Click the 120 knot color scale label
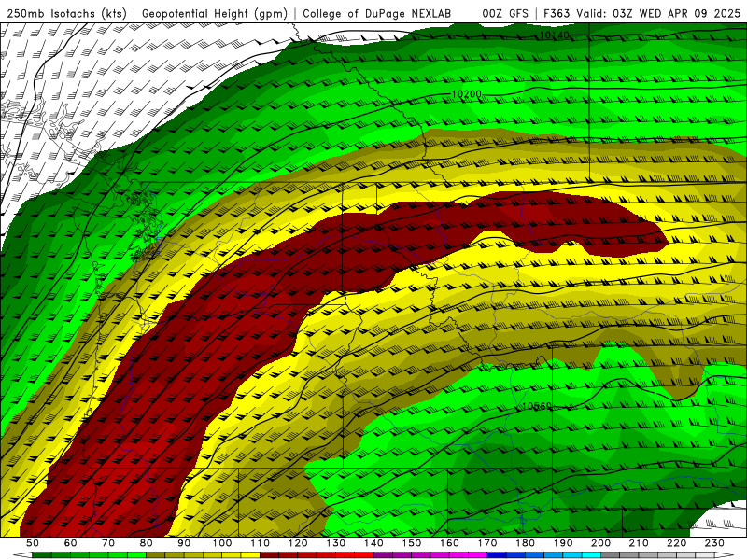Screen dimensions: 747x560 pos(298,543)
